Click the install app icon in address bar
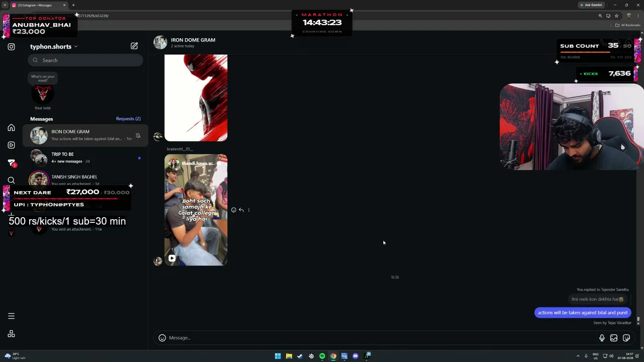 tap(608, 16)
